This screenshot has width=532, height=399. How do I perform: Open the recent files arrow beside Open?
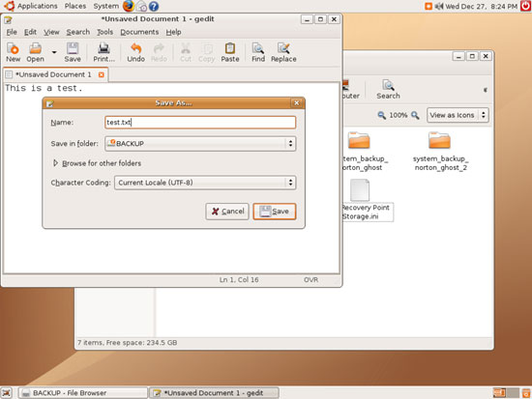(x=54, y=52)
